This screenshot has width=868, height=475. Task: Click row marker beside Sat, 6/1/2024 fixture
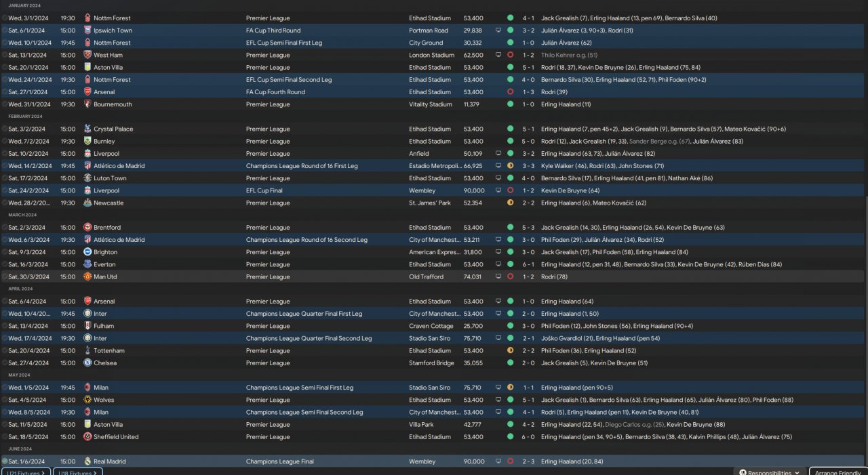[5, 30]
